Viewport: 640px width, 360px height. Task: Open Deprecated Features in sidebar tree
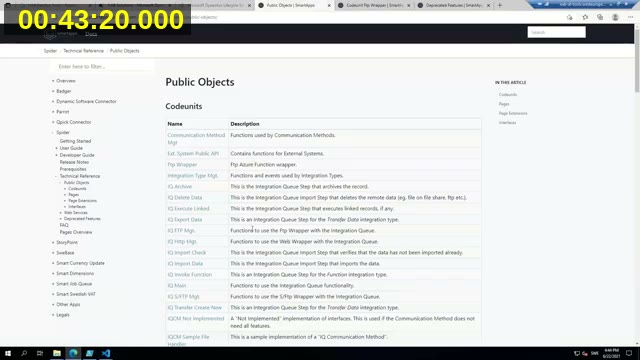82,219
